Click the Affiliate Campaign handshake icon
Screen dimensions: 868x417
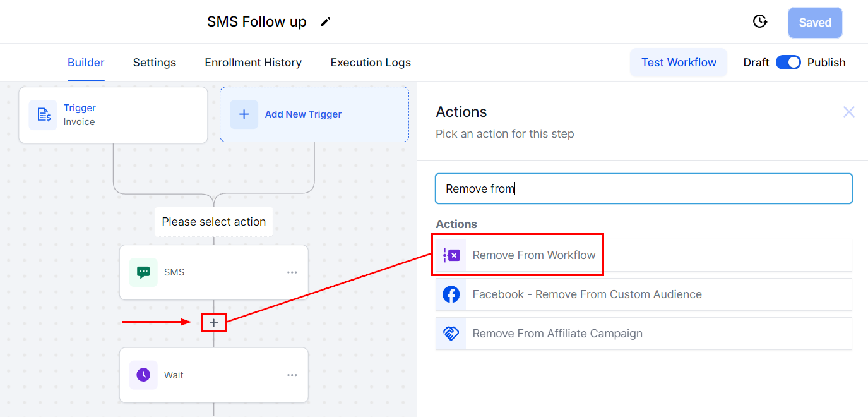click(451, 334)
